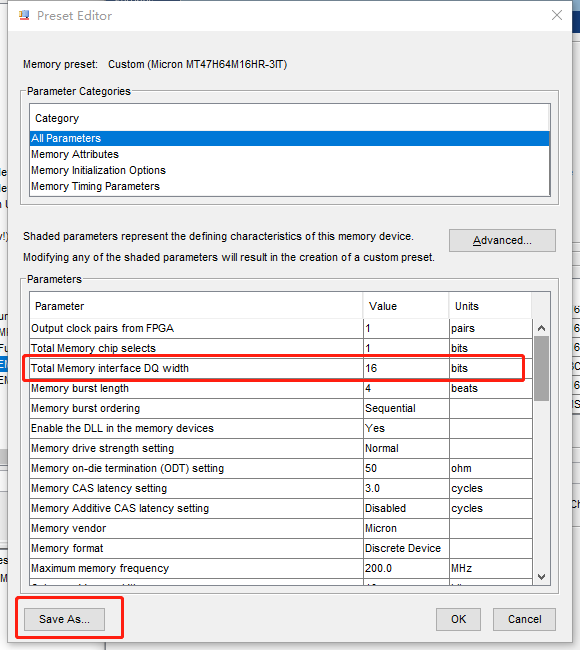Edit DLL enable value Yes
Screen dimensions: 580x650
point(406,428)
